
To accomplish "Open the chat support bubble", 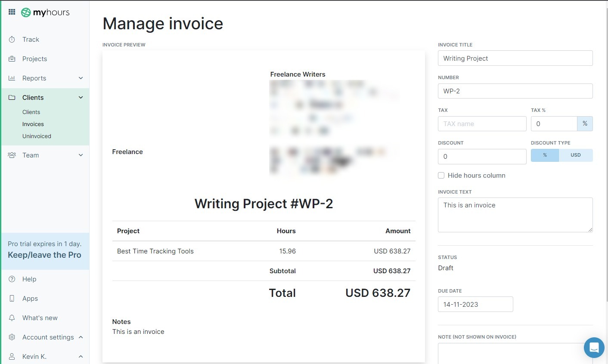I will (x=594, y=347).
